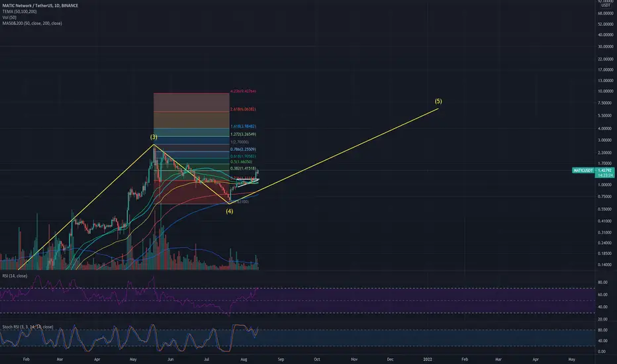Click the 68.00000 price axis label
The width and height of the screenshot is (617, 364).
(x=605, y=13)
